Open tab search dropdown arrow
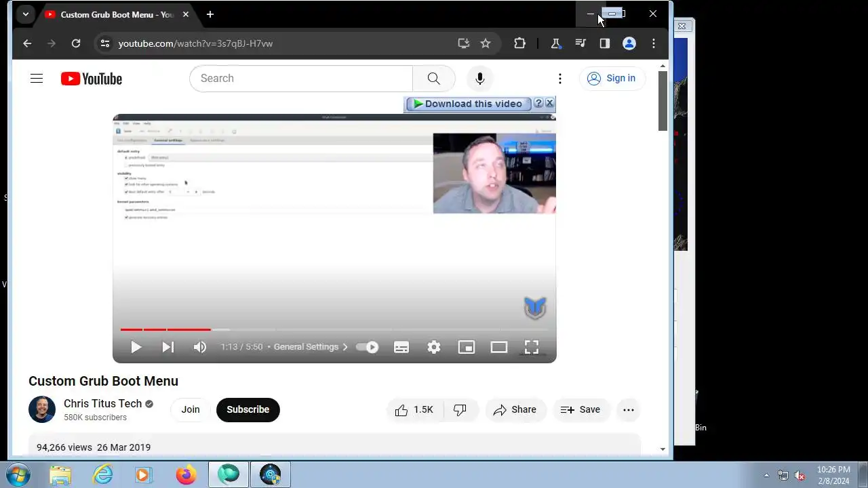The image size is (868, 488). pyautogui.click(x=25, y=14)
